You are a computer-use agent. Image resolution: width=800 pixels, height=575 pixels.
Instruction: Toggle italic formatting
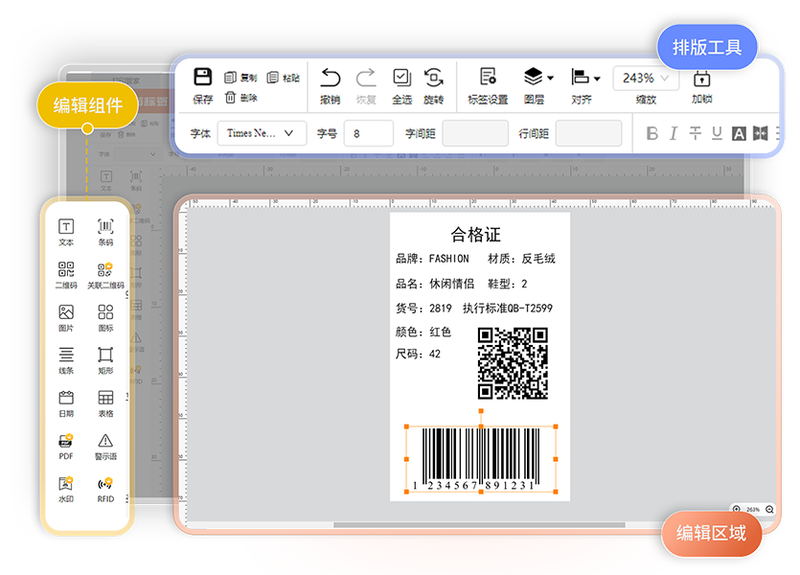tap(673, 134)
